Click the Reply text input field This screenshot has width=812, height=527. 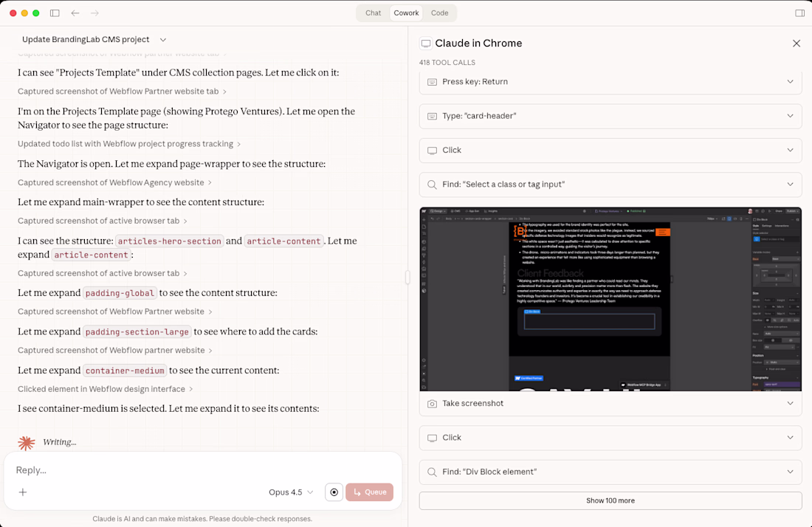[202, 470]
